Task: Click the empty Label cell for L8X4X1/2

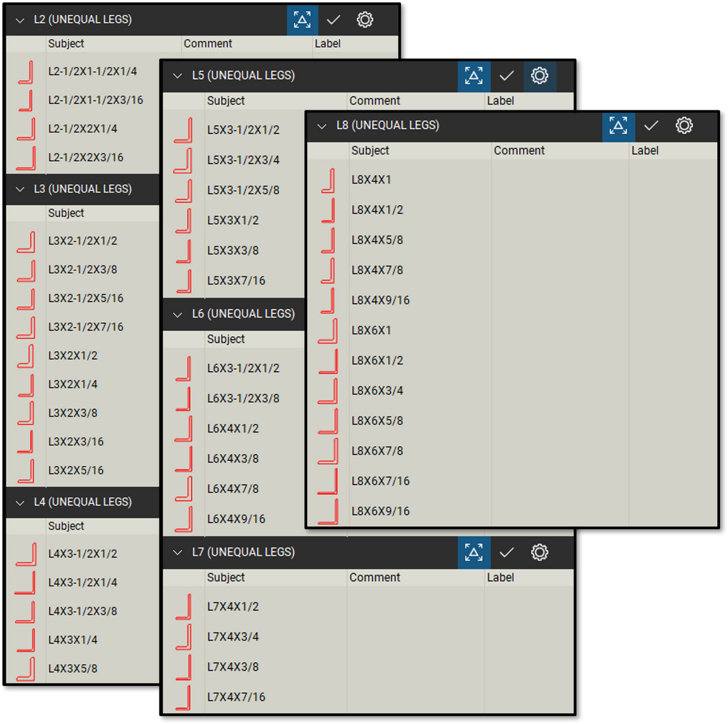Action: pos(673,210)
